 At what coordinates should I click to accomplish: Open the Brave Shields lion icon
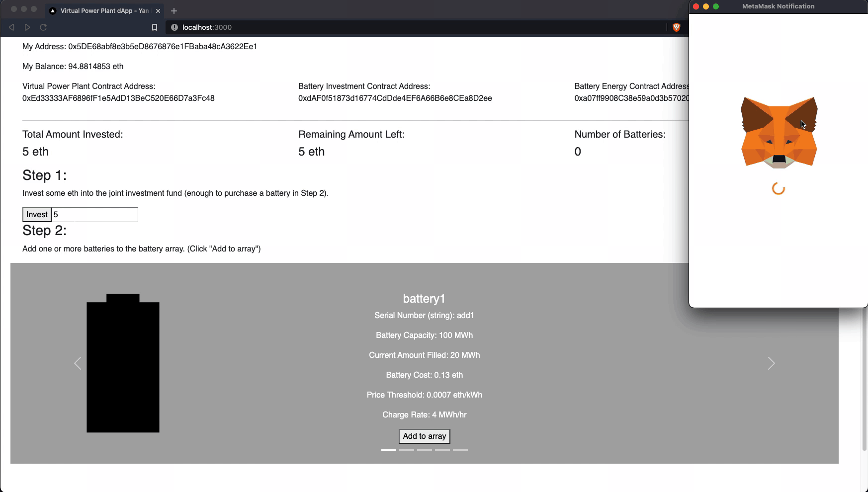coord(676,27)
